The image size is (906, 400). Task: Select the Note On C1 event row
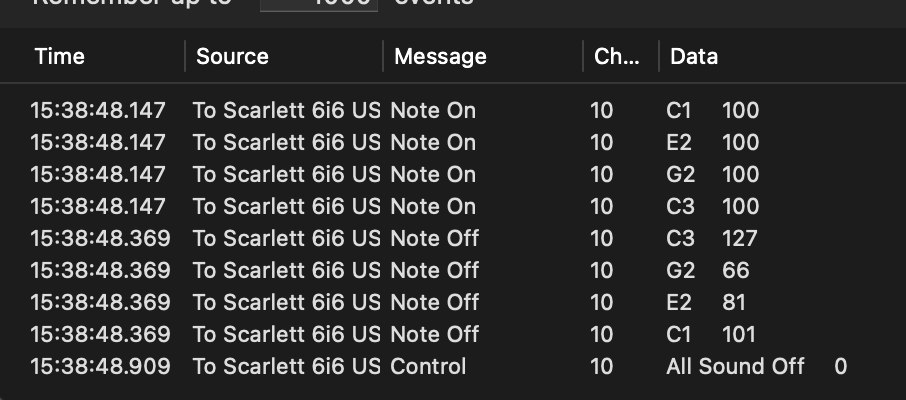point(433,111)
